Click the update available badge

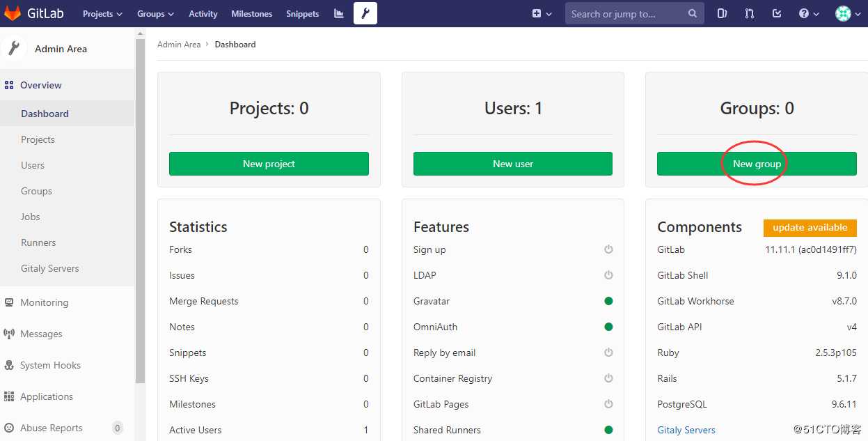[x=810, y=228]
